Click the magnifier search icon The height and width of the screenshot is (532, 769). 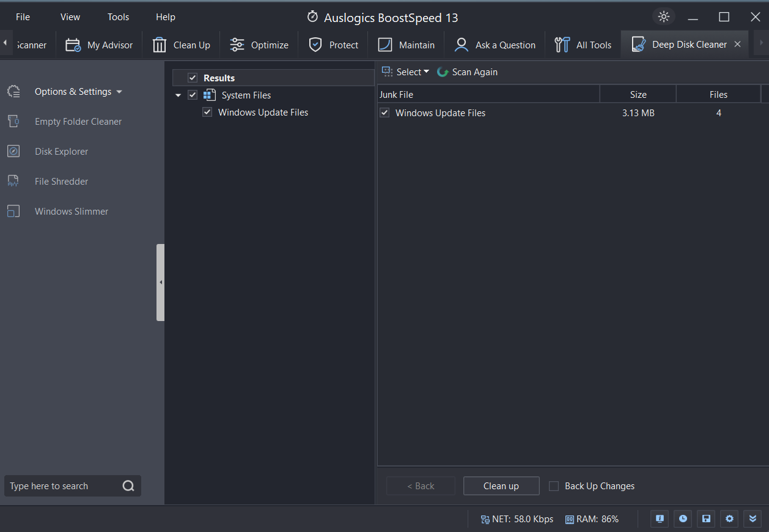point(128,486)
